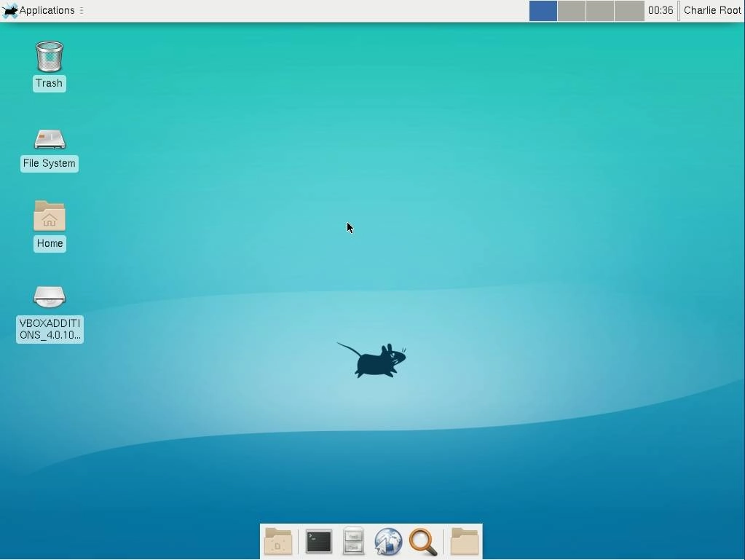Launch the Terminal emulator from dock
The height and width of the screenshot is (560, 745).
tap(318, 542)
